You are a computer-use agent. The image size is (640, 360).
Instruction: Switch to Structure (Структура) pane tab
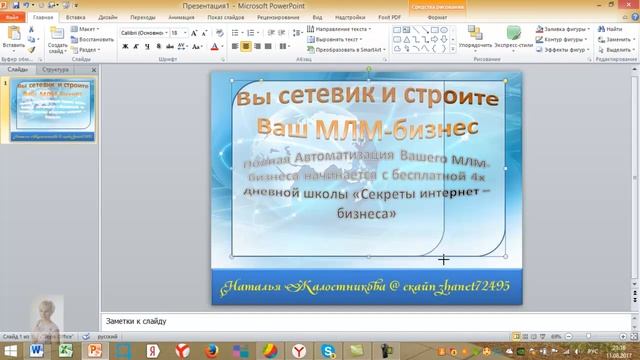tap(56, 70)
